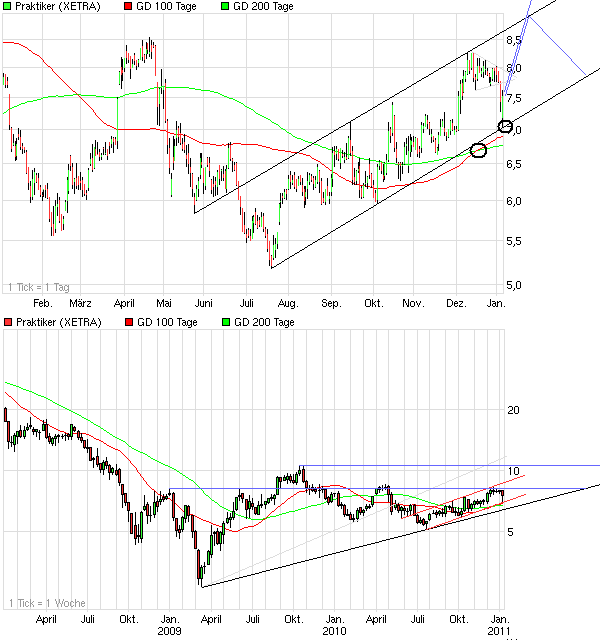600x640 pixels.
Task: Click 'GD 200 Tage' label in top chart
Action: [263, 7]
